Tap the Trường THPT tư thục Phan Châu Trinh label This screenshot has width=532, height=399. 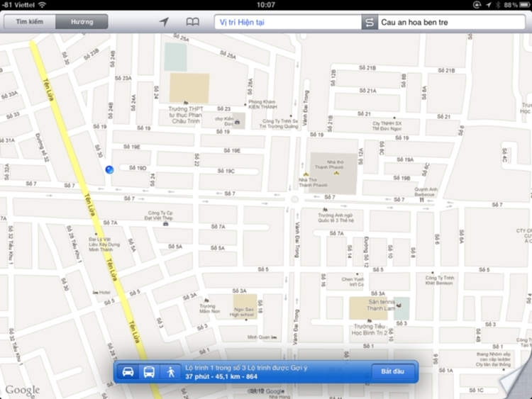click(186, 115)
